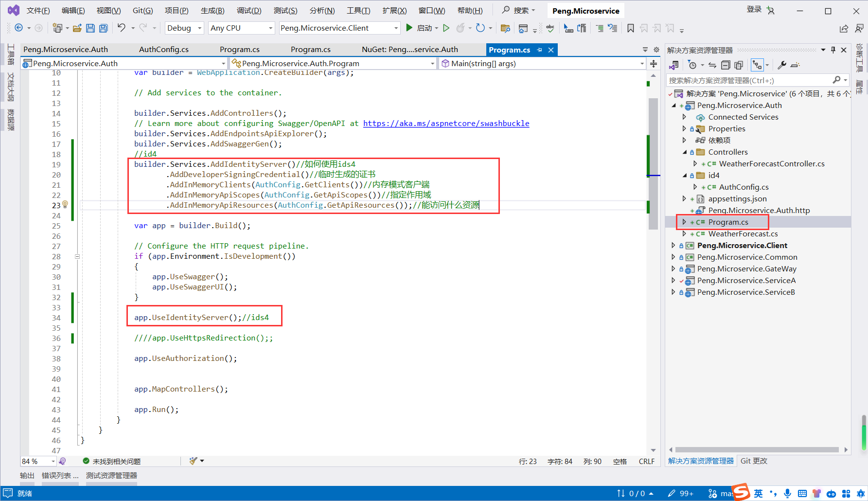Open the Main(string[] args) member dropdown
This screenshot has width=868, height=501.
[x=543, y=64]
